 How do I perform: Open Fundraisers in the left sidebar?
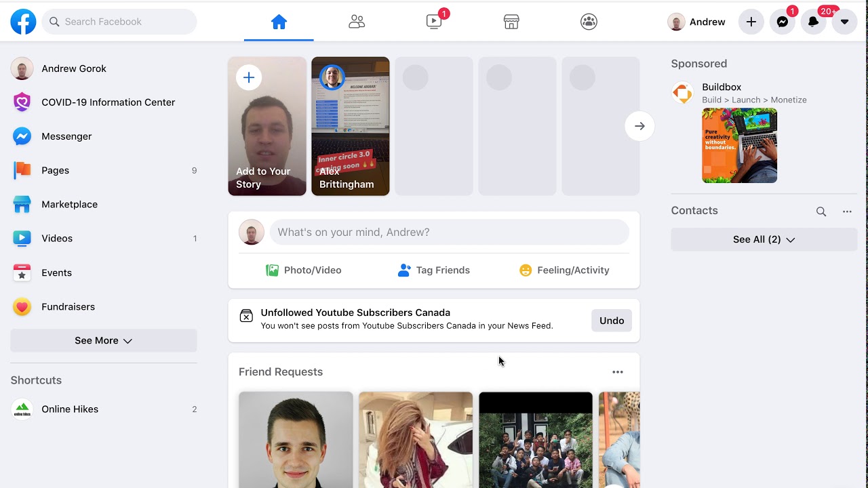tap(104, 306)
